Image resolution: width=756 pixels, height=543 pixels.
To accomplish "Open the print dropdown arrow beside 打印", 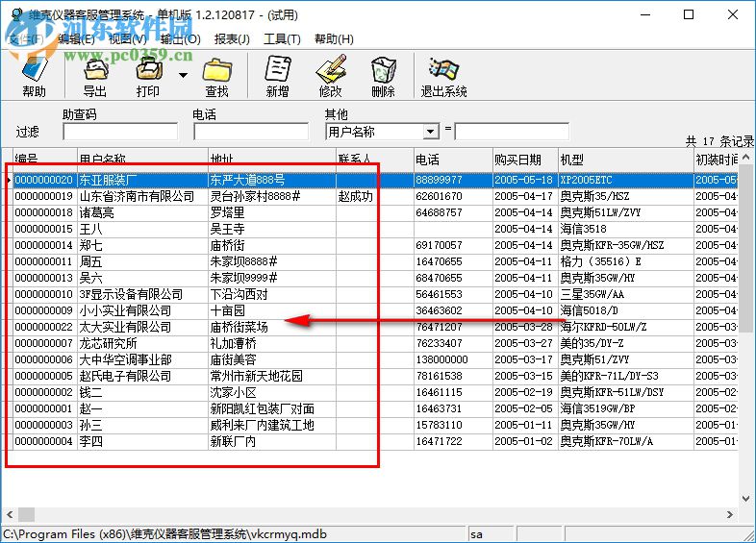I will point(183,75).
